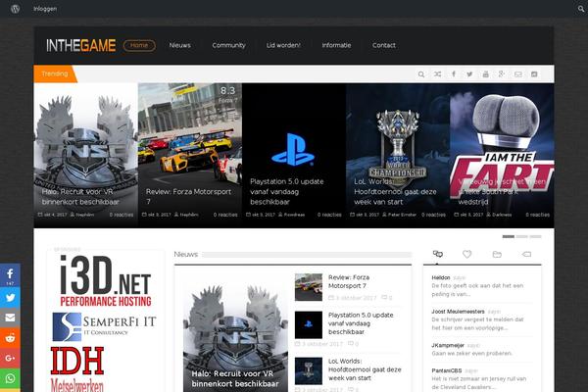Go to the Home menu item
The height and width of the screenshot is (392, 588).
point(139,45)
